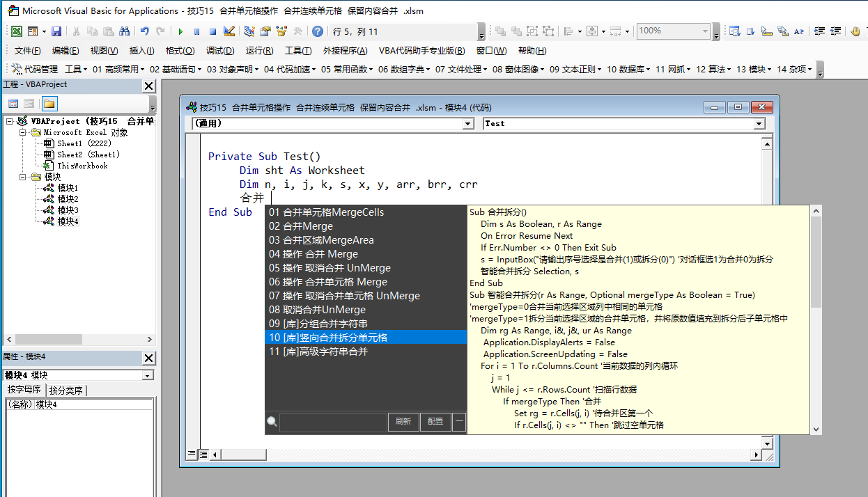This screenshot has height=497, width=868.
Task: Switch to 按分类序 properties tab
Action: [66, 390]
